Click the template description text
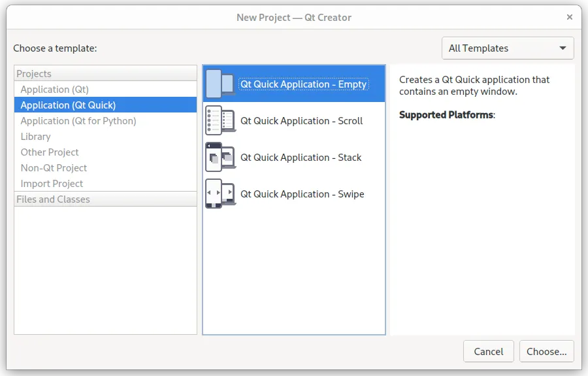Screen dimensions: 588x376 474,86
